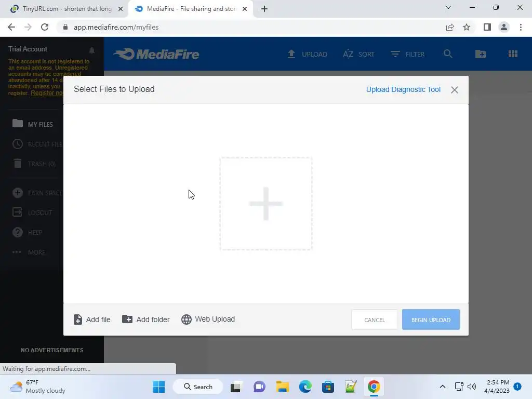Click the Begin Upload button

[x=431, y=320]
